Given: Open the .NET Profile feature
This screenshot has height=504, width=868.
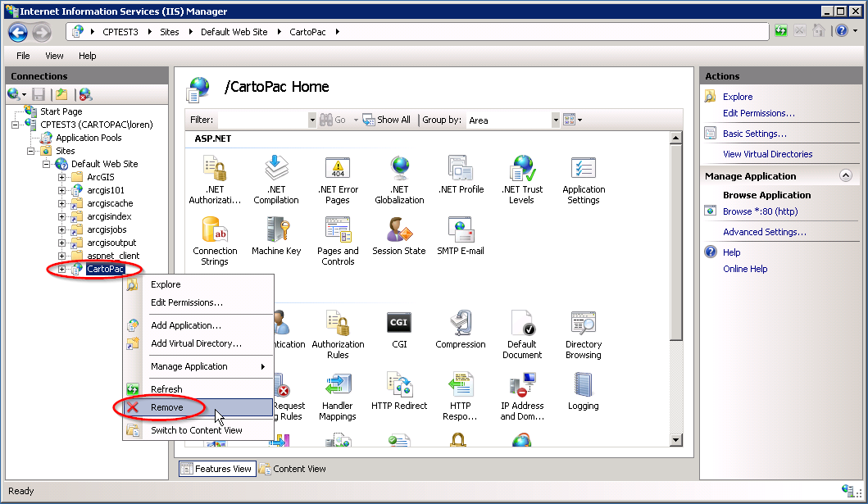Looking at the screenshot, I should tap(461, 175).
